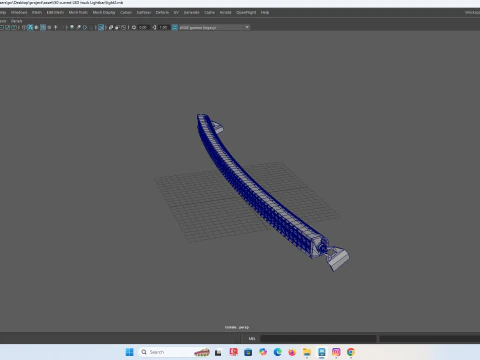Open the Surfaces menu

click(x=144, y=12)
